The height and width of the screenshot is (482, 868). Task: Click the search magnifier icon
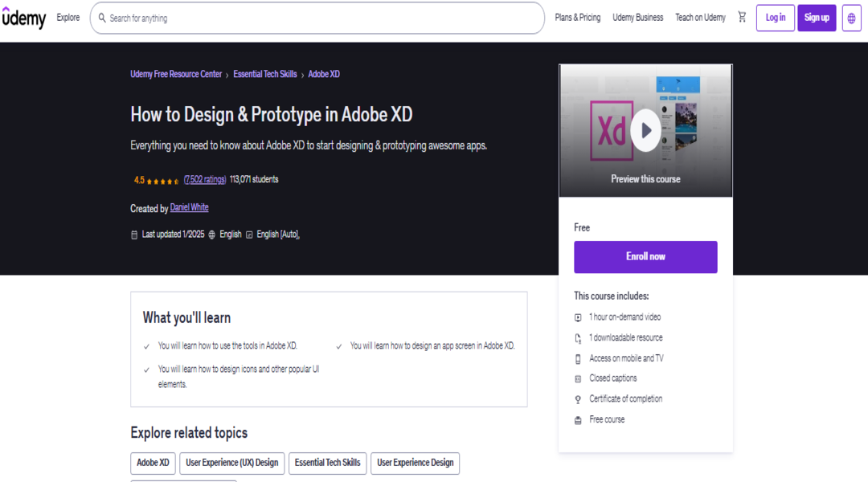click(102, 18)
